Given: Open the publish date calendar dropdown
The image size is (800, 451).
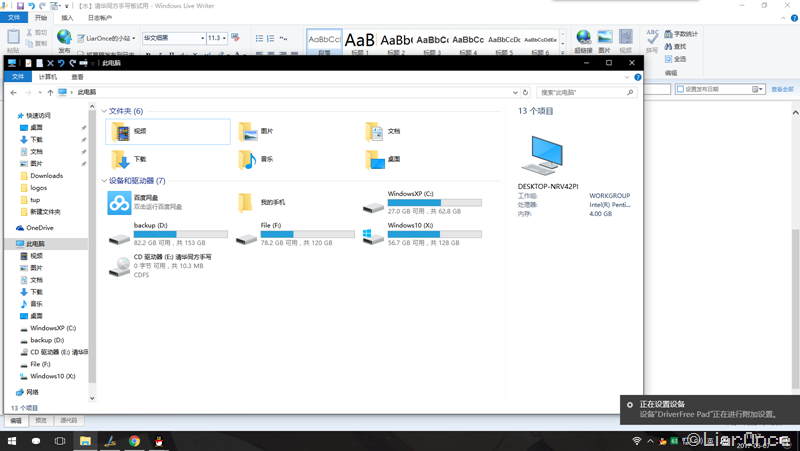Looking at the screenshot, I should pyautogui.click(x=758, y=89).
